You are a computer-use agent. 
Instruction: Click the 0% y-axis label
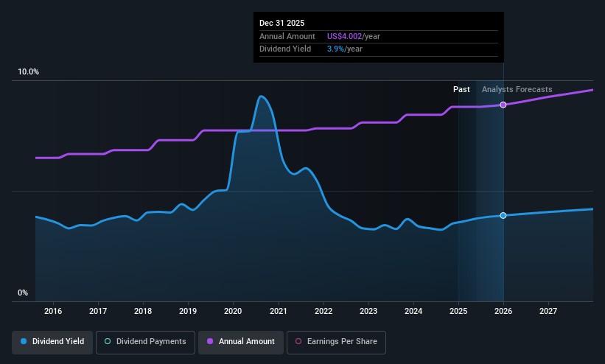pyautogui.click(x=23, y=293)
